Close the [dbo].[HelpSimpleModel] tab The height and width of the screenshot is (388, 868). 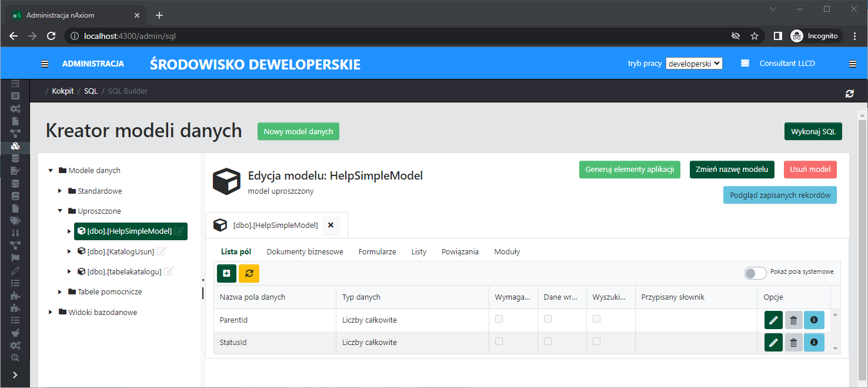pyautogui.click(x=330, y=225)
